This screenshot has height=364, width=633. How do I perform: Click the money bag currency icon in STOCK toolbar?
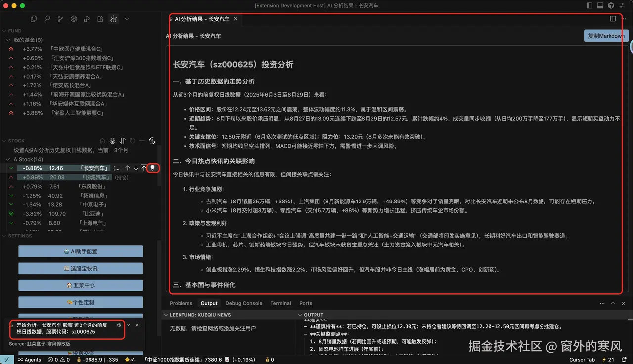(112, 141)
